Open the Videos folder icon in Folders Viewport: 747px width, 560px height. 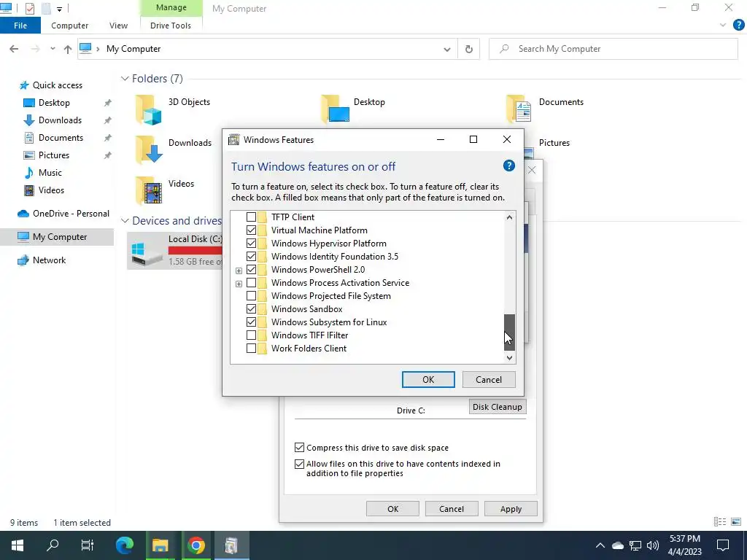tap(148, 190)
